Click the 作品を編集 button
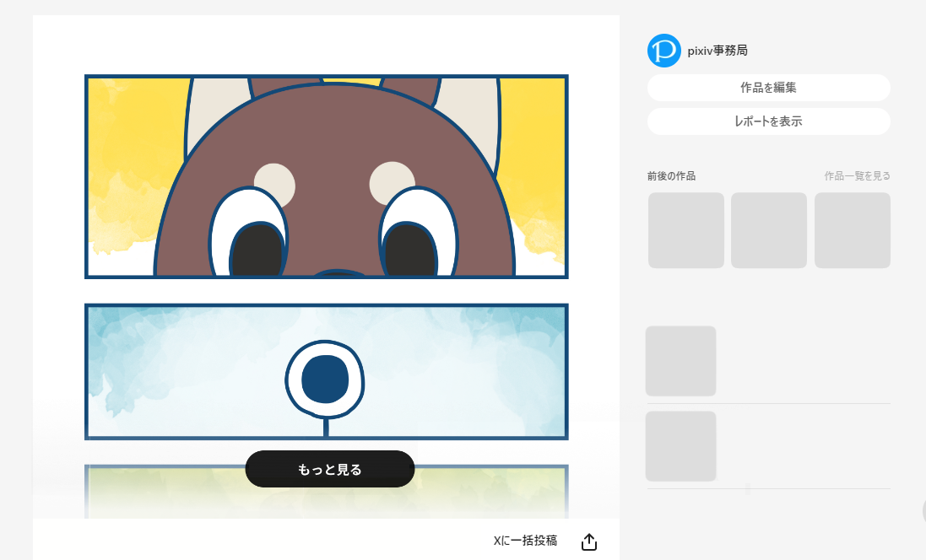This screenshot has height=560, width=926. (768, 88)
